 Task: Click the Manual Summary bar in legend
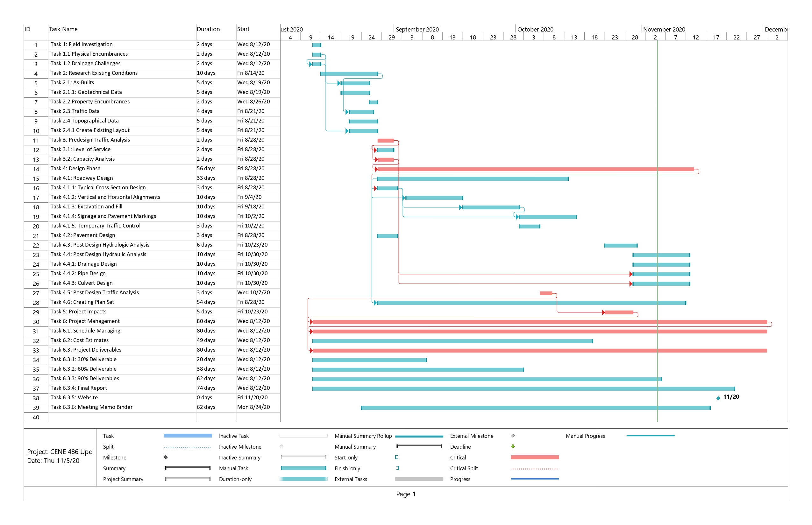click(419, 446)
